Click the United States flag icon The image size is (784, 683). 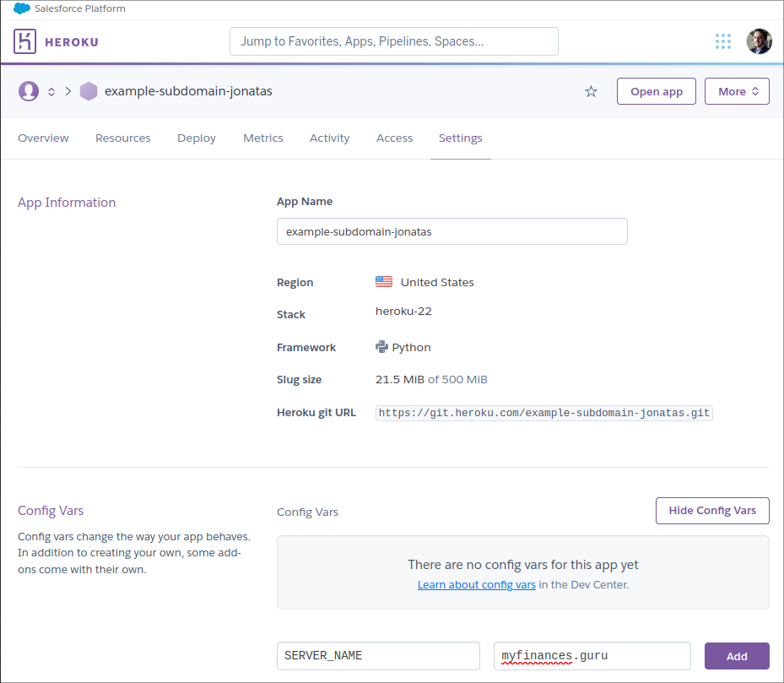coord(384,282)
